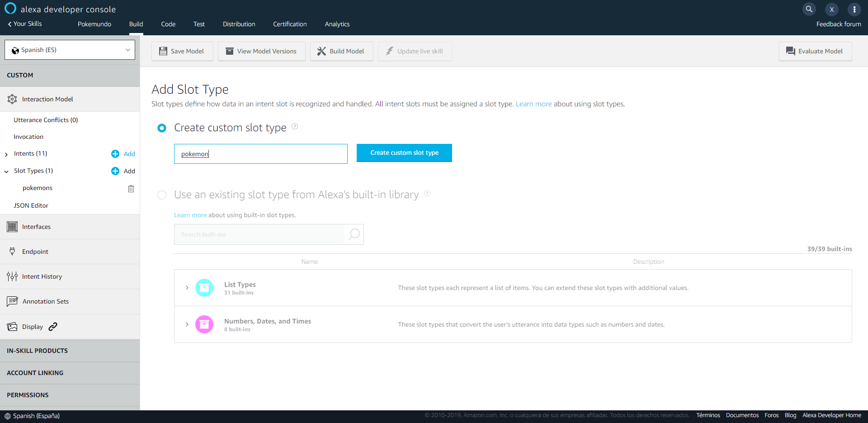Click the Create custom slot type button
This screenshot has width=868, height=423.
click(x=404, y=153)
